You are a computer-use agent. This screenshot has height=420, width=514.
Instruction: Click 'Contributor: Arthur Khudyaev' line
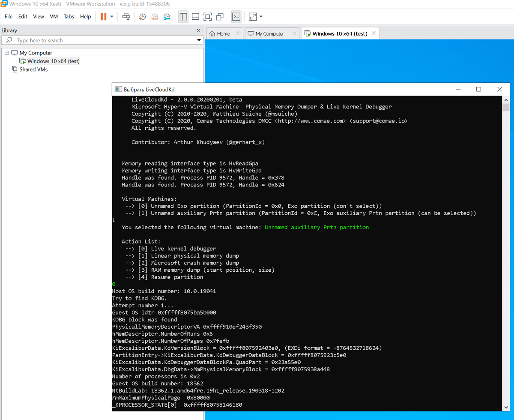(198, 142)
